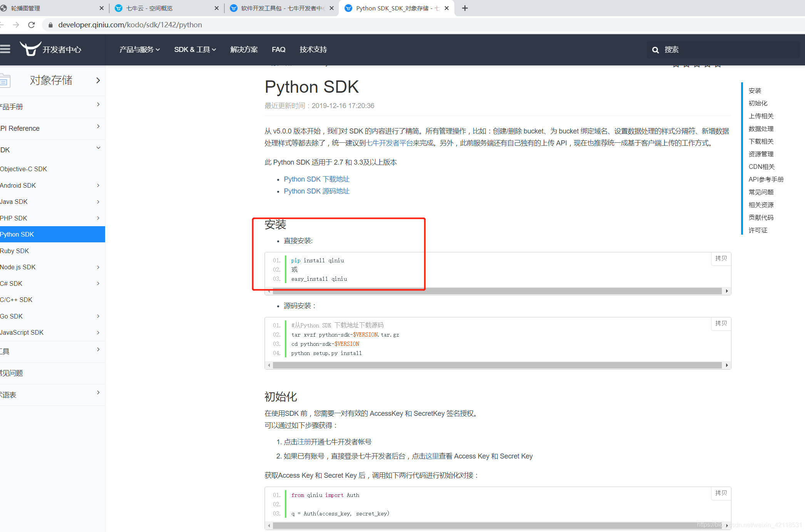
Task: Open the 技术支持 menu item
Action: tap(313, 50)
